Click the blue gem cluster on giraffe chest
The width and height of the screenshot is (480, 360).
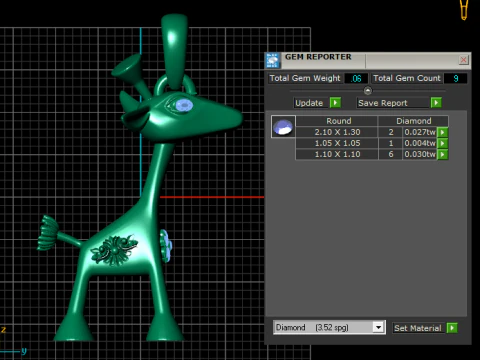pyautogui.click(x=166, y=245)
